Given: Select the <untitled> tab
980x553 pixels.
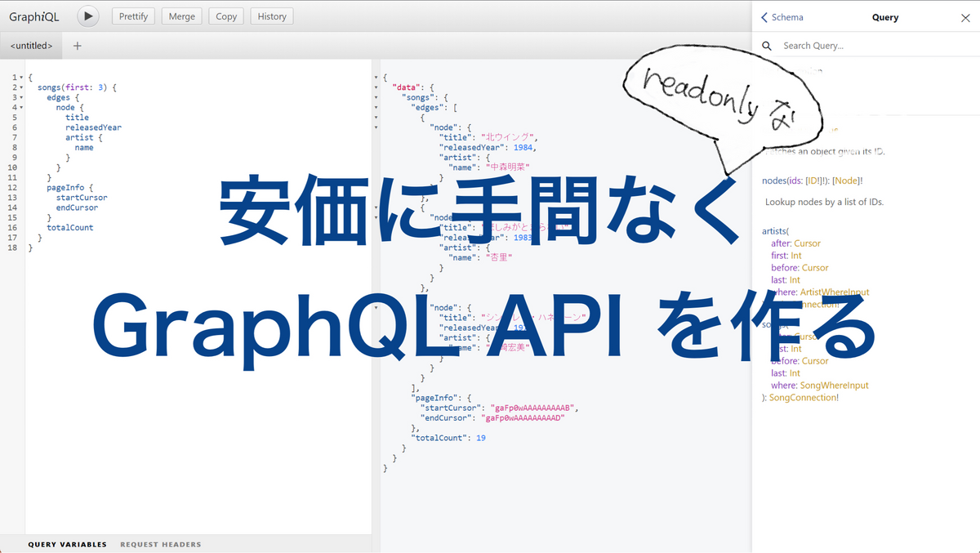Looking at the screenshot, I should (x=31, y=46).
